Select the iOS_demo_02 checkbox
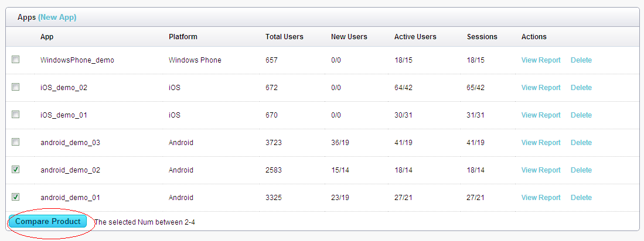The width and height of the screenshot is (644, 241). (x=16, y=87)
